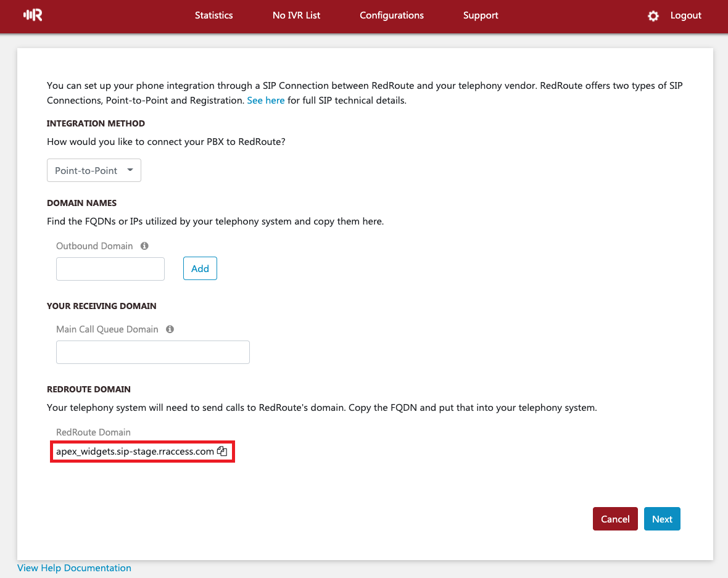The height and width of the screenshot is (578, 728).
Task: Navigate to Support
Action: click(481, 15)
